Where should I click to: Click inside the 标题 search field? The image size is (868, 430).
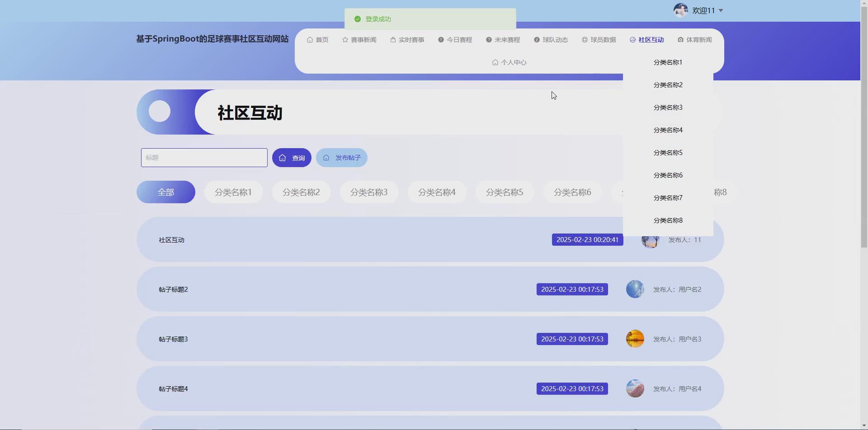tap(204, 157)
